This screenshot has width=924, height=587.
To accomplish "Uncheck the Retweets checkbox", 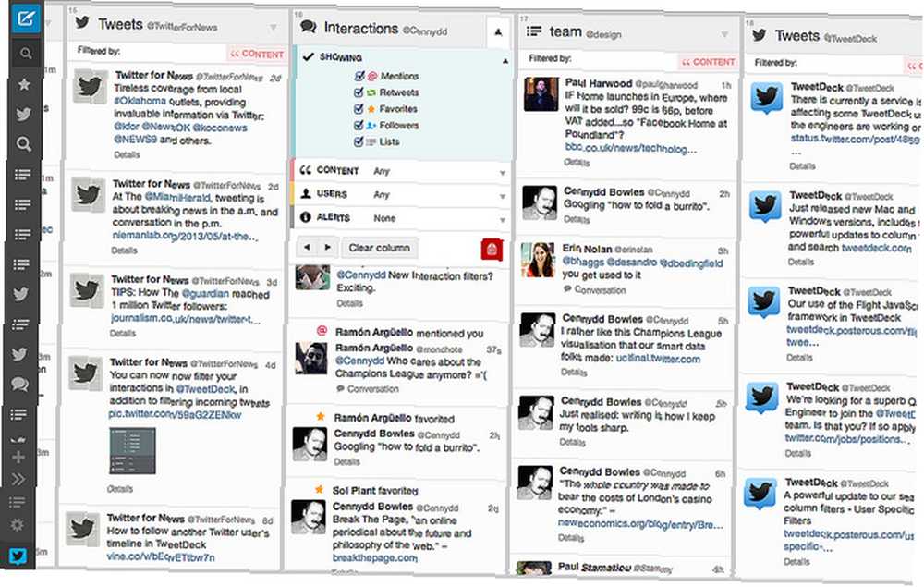I will click(359, 92).
